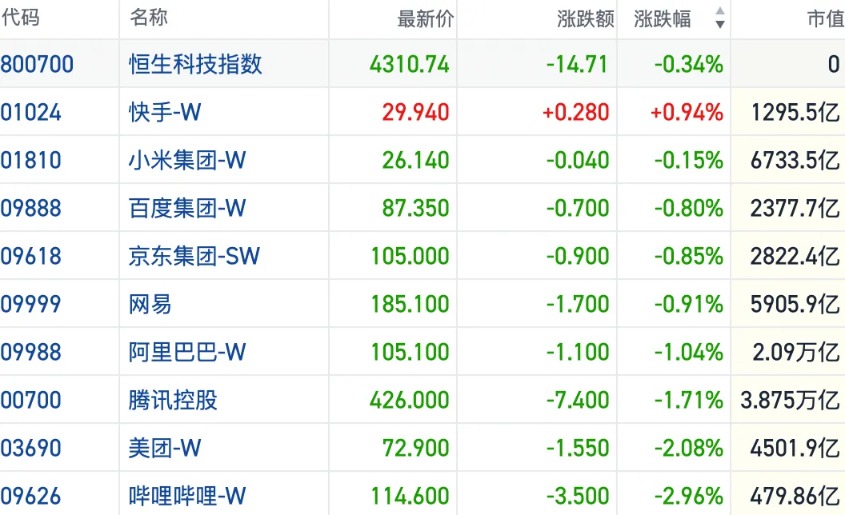
Task: Open 恒生科技指数 index row
Action: tap(195, 64)
